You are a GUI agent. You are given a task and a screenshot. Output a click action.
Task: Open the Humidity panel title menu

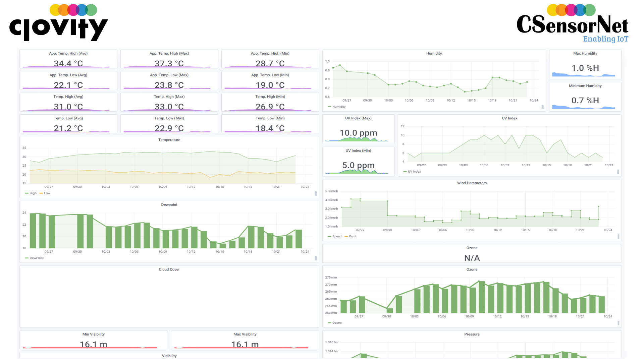[434, 53]
